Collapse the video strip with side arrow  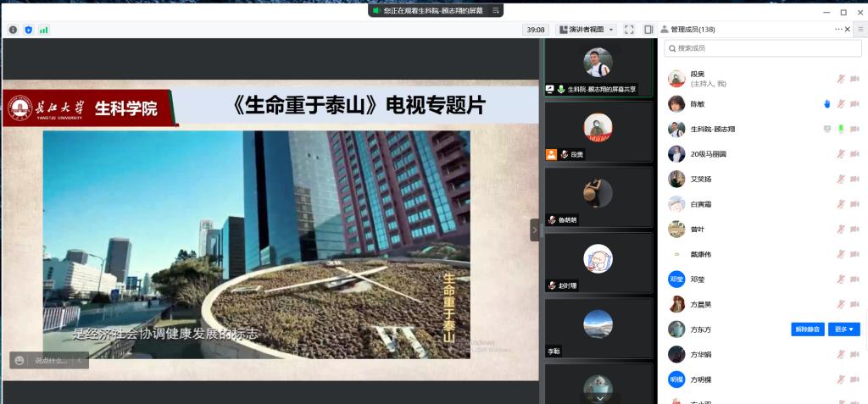coord(535,230)
